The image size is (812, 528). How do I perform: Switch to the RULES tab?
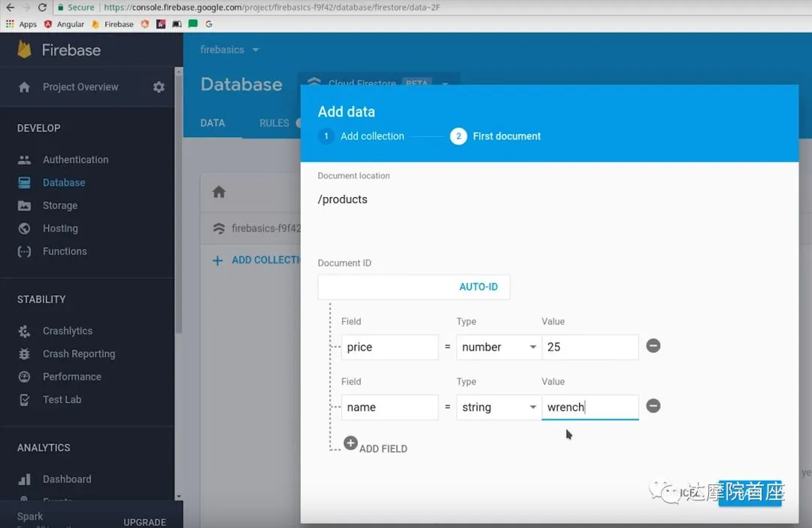click(274, 123)
